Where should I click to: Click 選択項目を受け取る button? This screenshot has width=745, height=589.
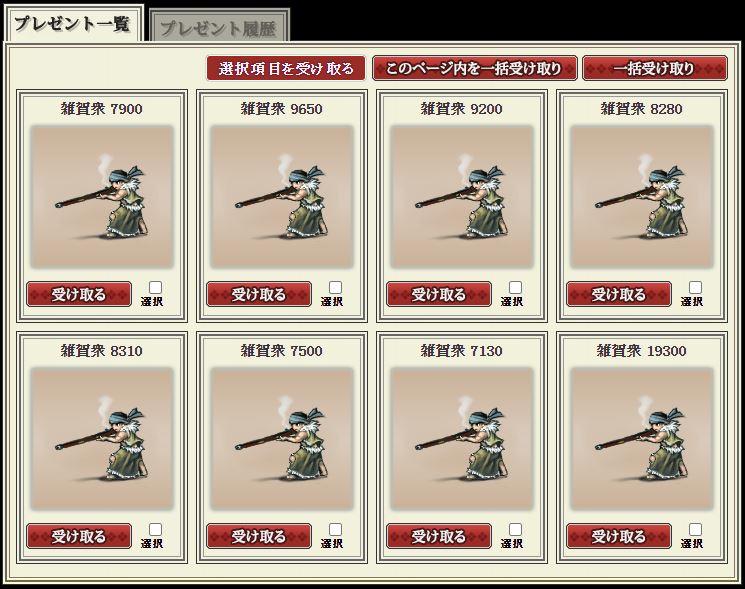point(286,68)
